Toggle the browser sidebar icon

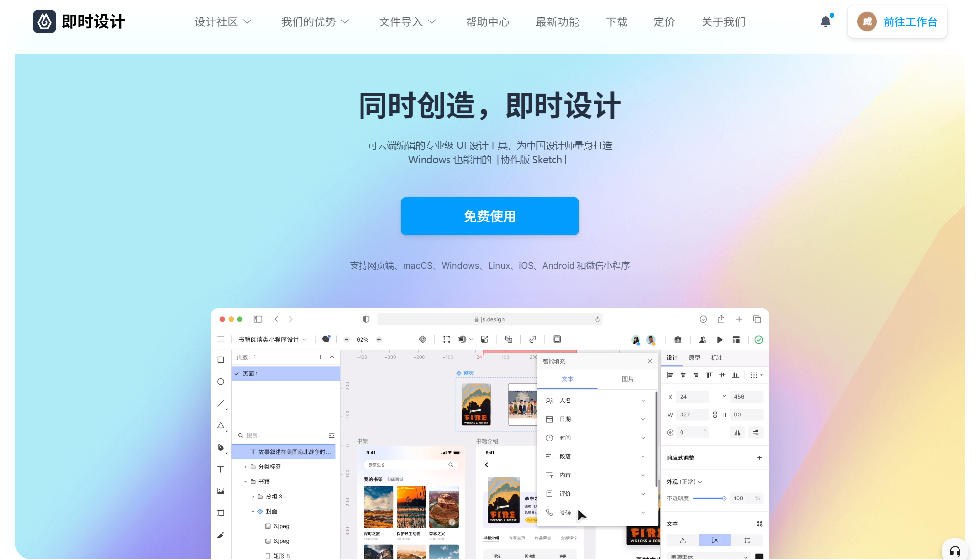pyautogui.click(x=258, y=319)
